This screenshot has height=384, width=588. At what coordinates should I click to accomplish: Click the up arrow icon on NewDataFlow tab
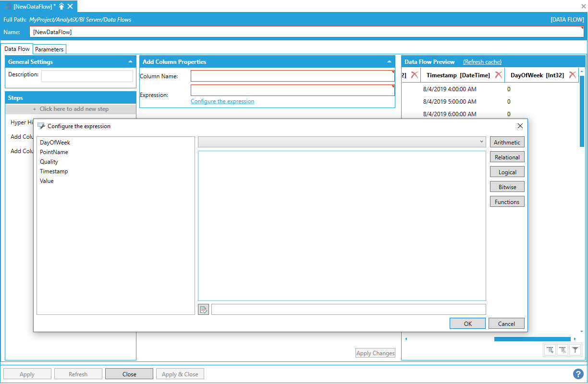61,6
